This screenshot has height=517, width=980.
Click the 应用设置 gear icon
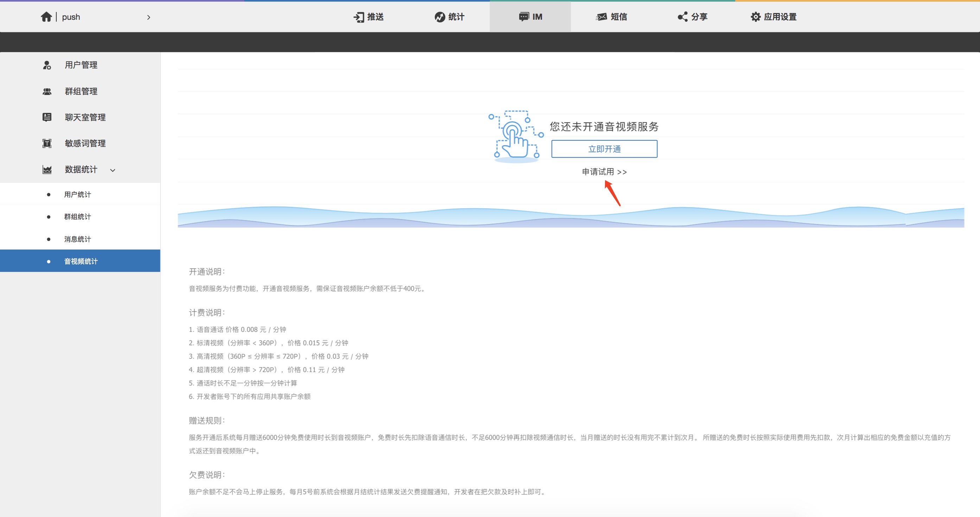point(756,17)
